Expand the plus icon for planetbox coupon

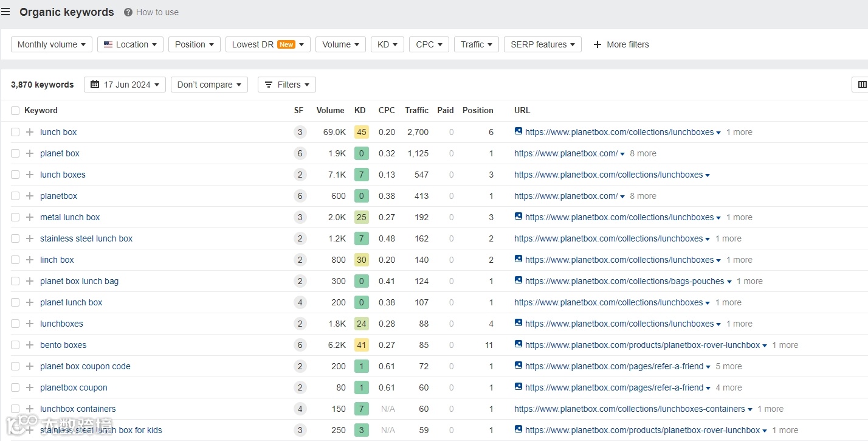click(x=30, y=387)
